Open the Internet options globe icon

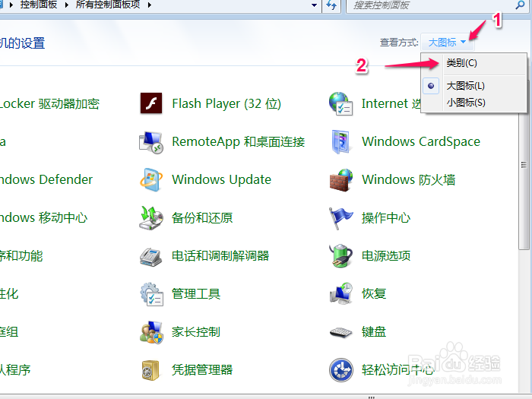[340, 103]
